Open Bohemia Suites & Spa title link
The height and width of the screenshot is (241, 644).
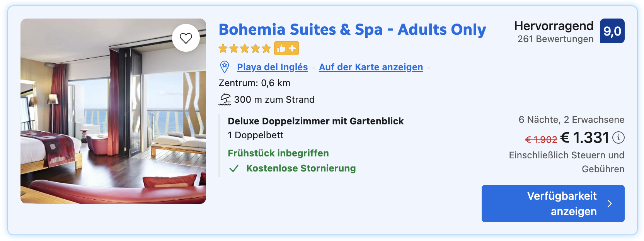(352, 30)
